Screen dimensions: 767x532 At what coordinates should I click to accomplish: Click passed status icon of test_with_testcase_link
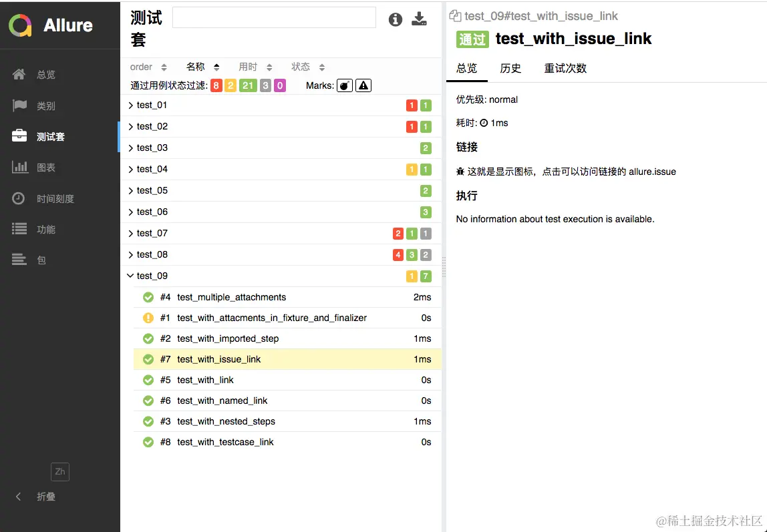click(x=148, y=442)
